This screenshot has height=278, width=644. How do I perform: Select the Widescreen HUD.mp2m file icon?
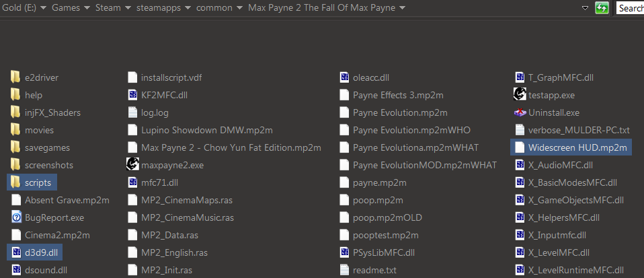point(519,147)
